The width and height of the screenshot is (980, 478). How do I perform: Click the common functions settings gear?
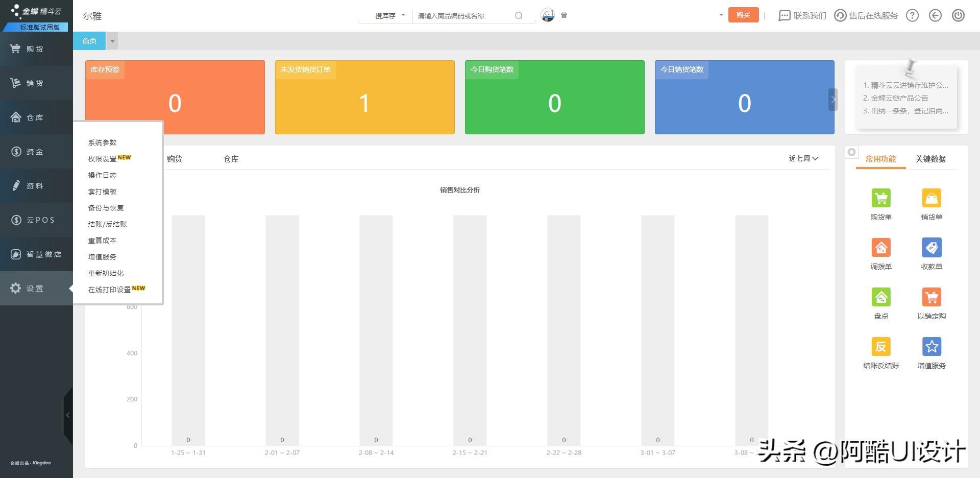851,152
